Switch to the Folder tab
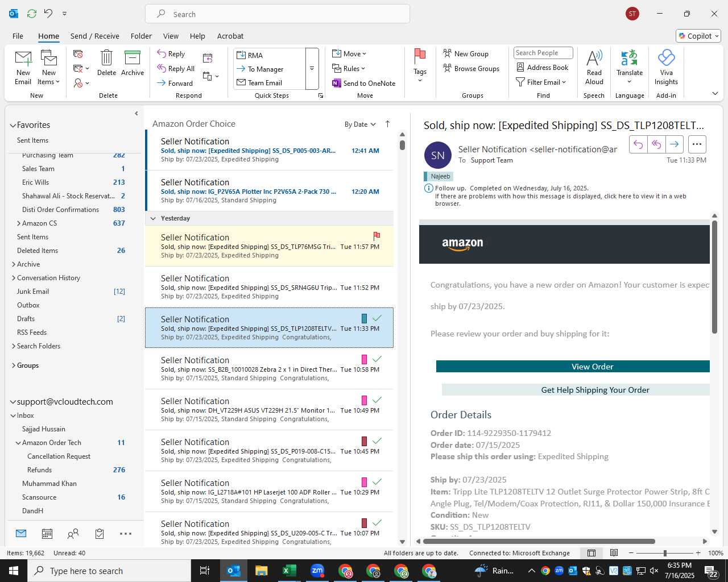This screenshot has height=582, width=728. pos(141,36)
